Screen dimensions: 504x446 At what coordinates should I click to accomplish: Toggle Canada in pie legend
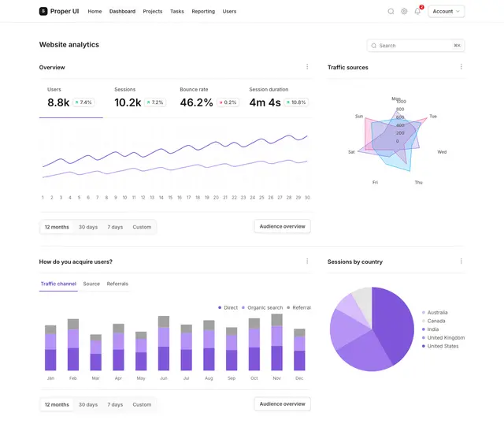pyautogui.click(x=434, y=321)
